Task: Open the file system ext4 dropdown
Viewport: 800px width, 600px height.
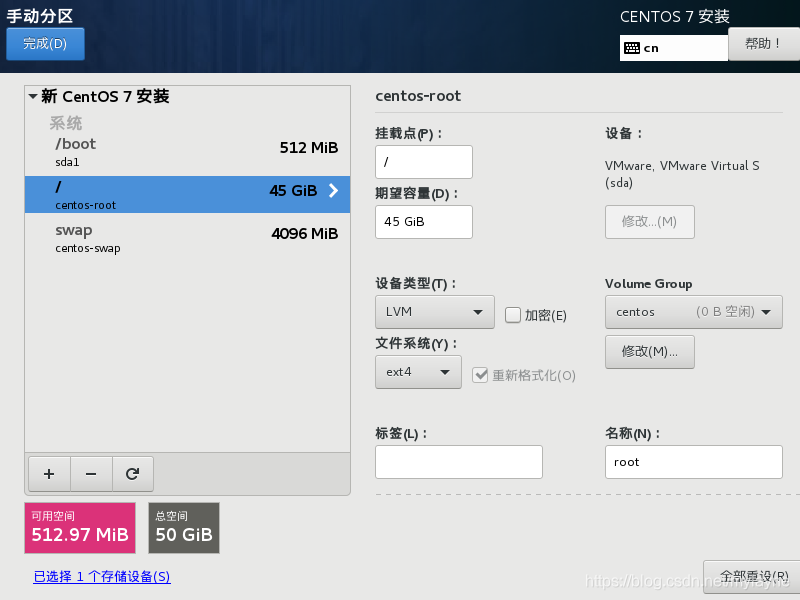Action: 417,372
